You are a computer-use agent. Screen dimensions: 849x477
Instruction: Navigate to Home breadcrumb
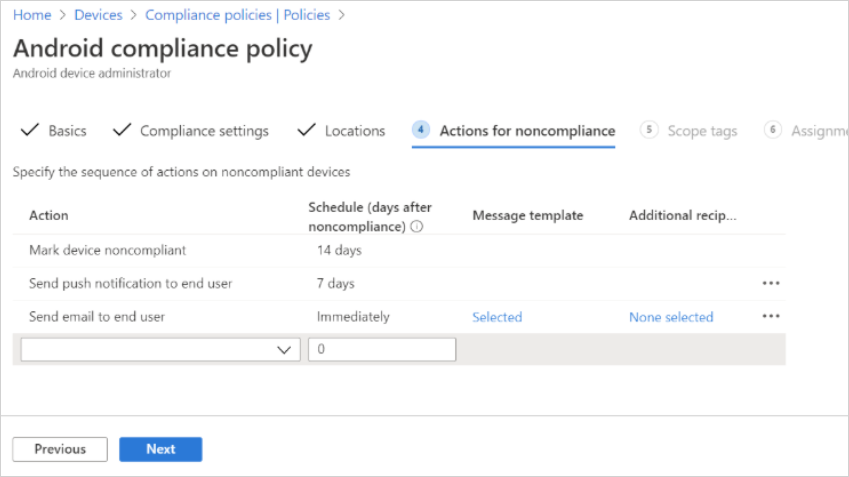point(32,15)
